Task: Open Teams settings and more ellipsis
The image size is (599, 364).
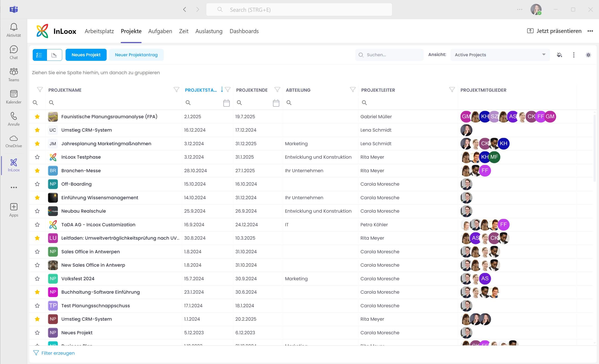Action: coord(520,10)
